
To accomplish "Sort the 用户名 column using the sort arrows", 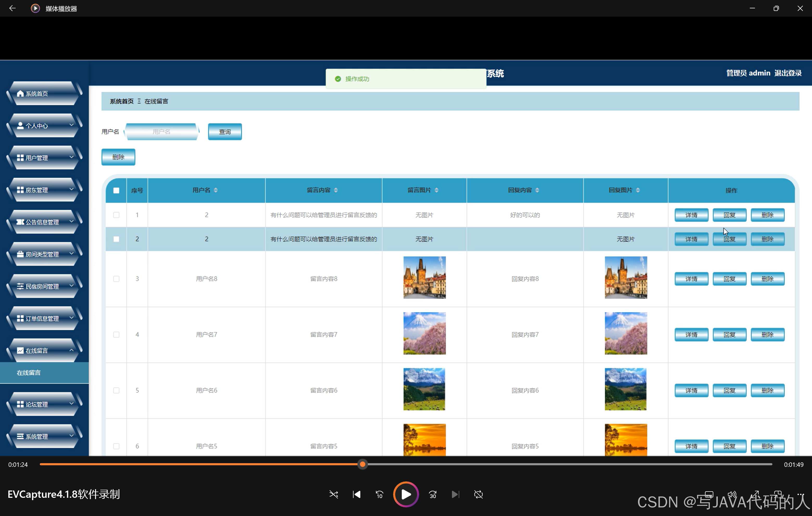I will 216,190.
